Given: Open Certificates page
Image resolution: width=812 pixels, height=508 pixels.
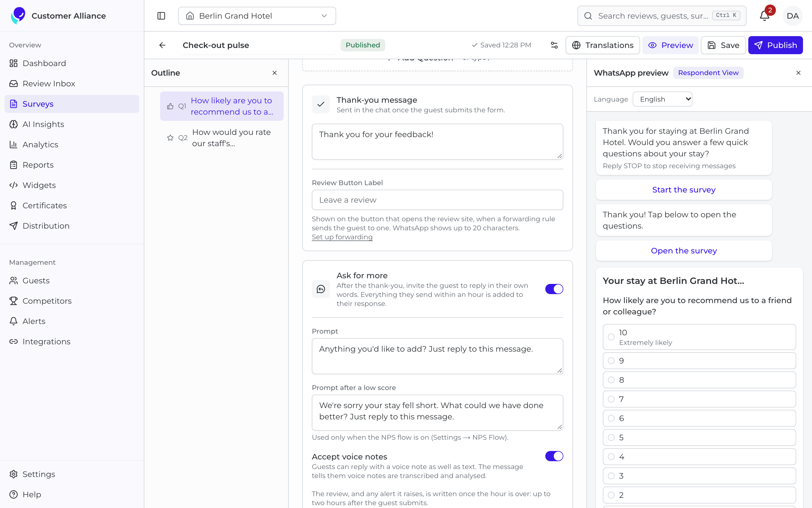Looking at the screenshot, I should 72,206.
